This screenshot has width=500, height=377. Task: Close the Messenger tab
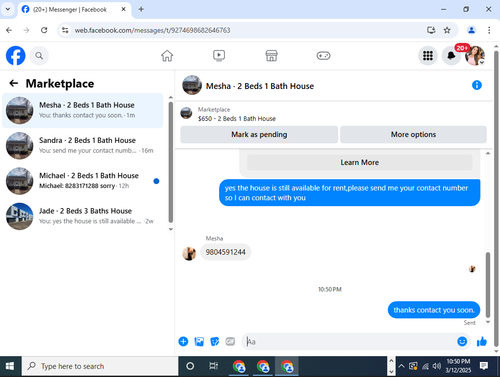coord(123,9)
